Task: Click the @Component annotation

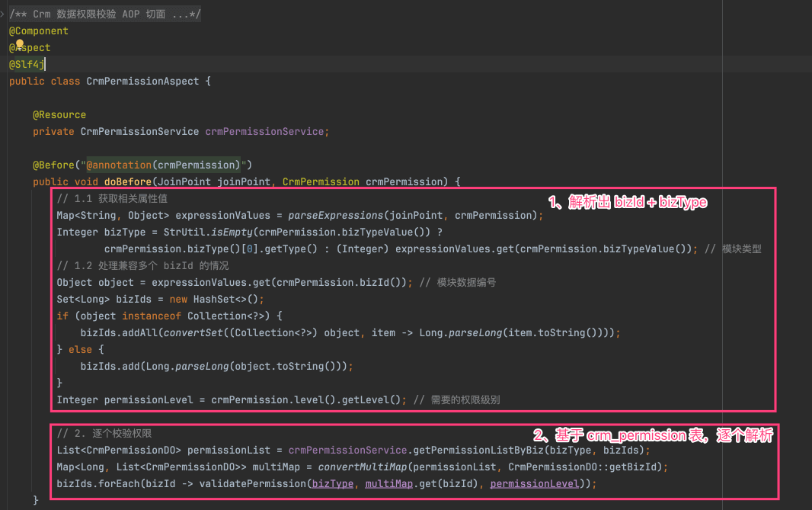Action: [39, 31]
